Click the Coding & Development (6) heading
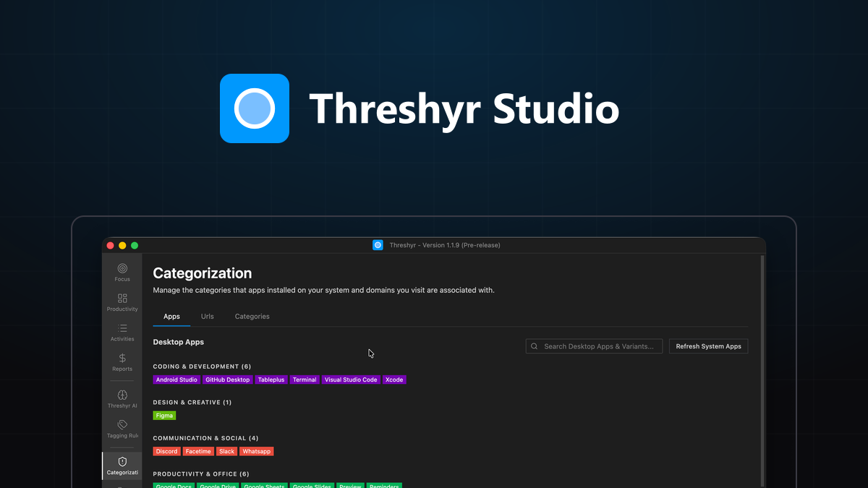This screenshot has height=488, width=868. click(x=202, y=367)
